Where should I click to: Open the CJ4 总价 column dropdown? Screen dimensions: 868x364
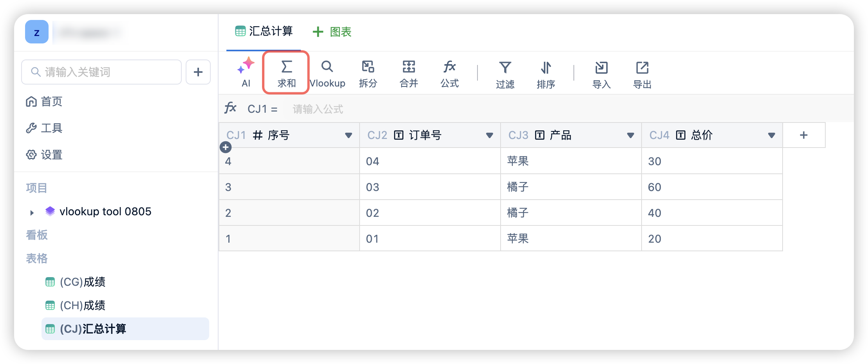point(771,135)
